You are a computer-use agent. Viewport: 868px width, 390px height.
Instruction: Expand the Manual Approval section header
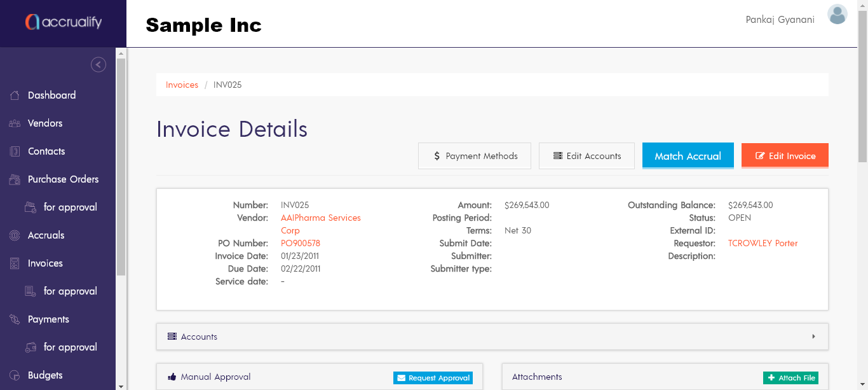215,377
